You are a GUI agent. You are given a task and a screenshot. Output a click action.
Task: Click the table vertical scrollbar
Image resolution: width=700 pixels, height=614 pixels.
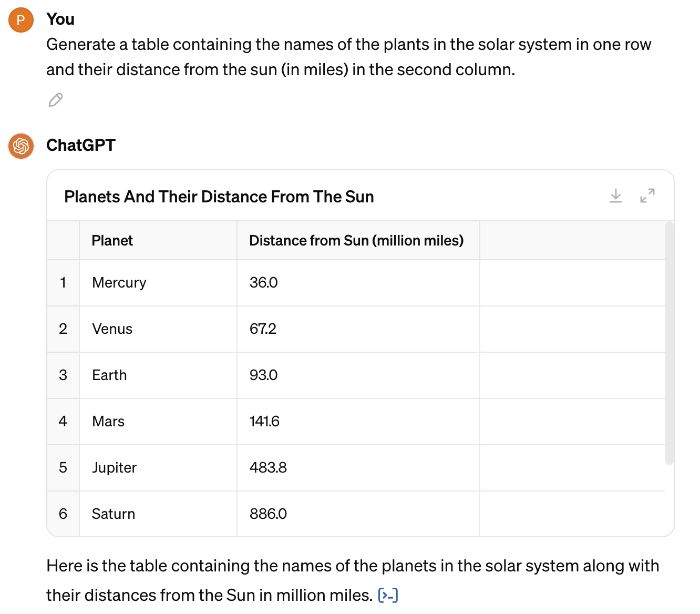click(670, 344)
